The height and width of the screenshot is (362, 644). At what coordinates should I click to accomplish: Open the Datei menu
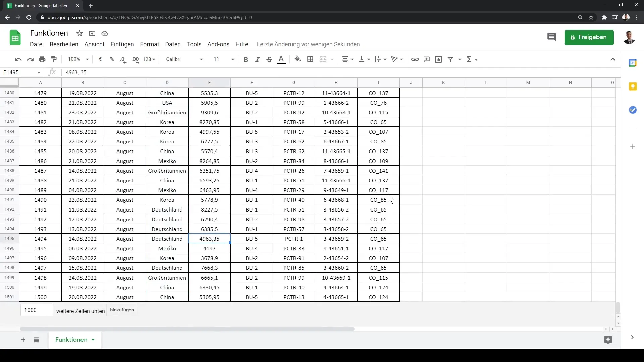click(x=37, y=44)
